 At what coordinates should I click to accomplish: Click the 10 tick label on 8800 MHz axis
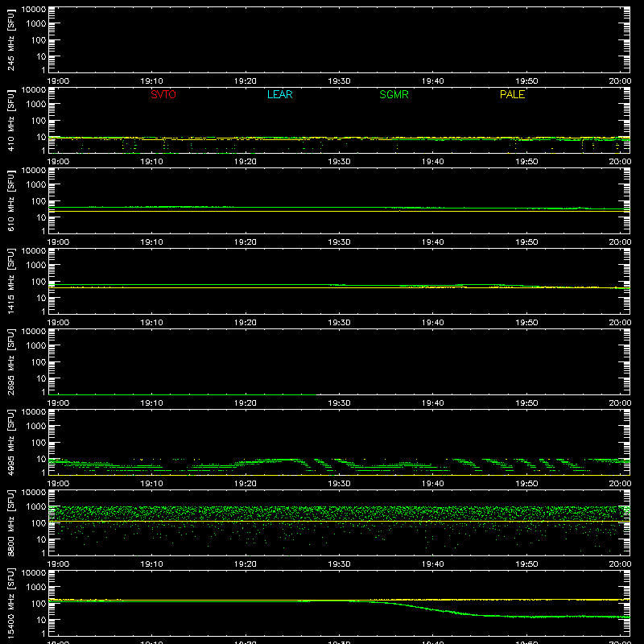(x=41, y=539)
